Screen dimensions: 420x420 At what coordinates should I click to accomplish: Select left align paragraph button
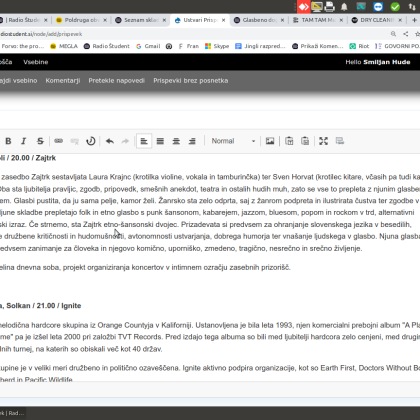coord(144,141)
